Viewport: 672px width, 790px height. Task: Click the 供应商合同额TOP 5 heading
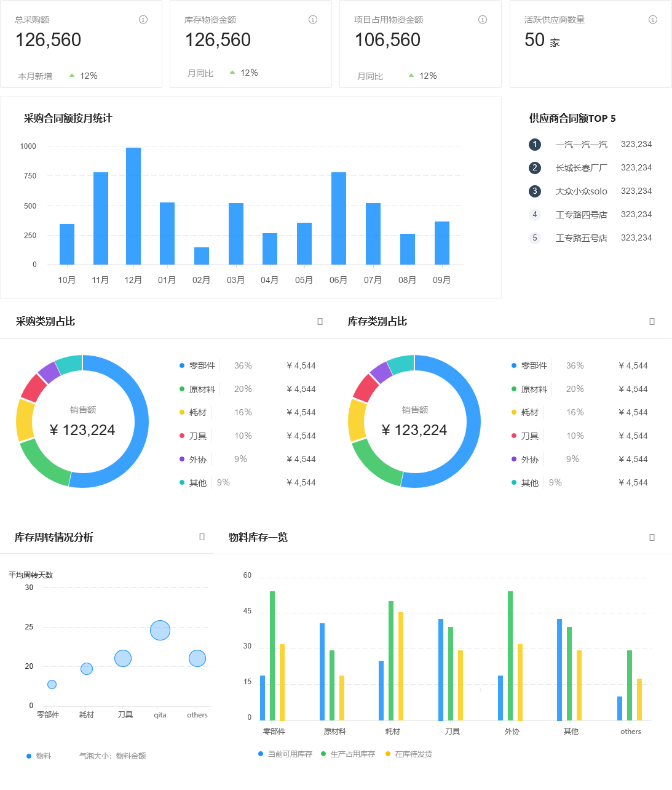pyautogui.click(x=572, y=118)
